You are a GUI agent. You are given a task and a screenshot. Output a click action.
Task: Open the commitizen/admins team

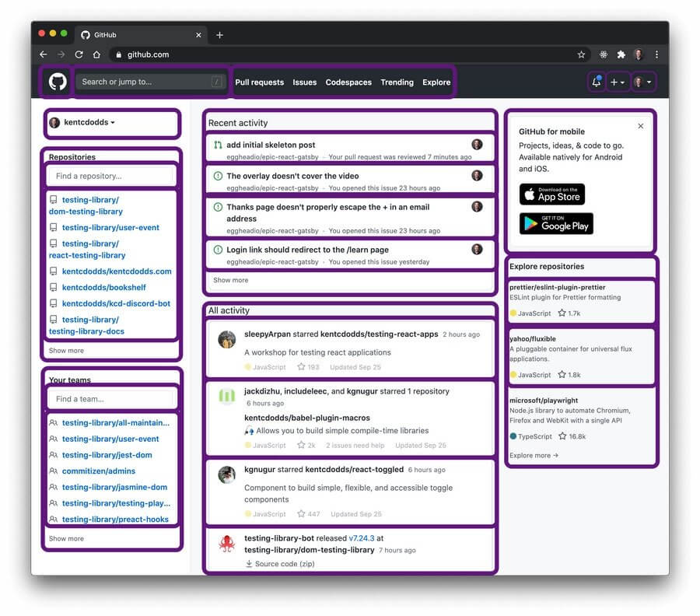coord(98,471)
